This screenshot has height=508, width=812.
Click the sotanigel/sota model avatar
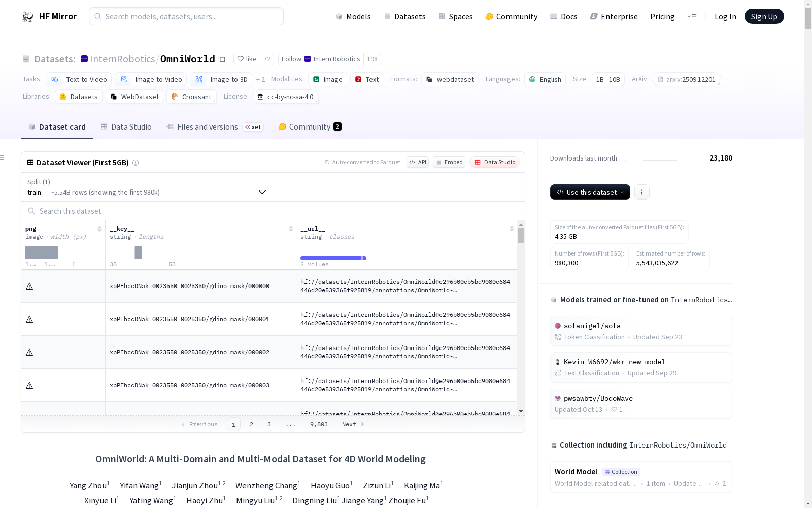pyautogui.click(x=558, y=326)
